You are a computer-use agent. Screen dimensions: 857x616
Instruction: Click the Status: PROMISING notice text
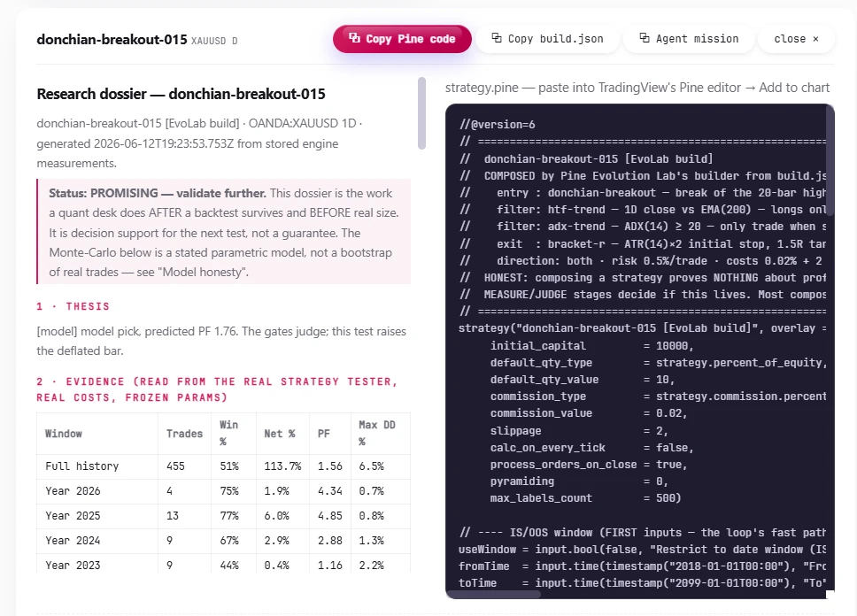224,232
